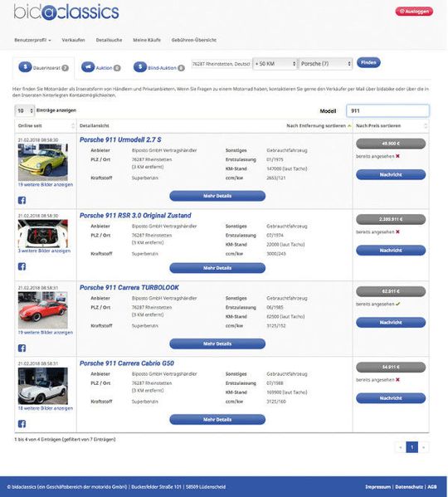
Task: Switch to the Blind-Auktion tab
Action: click(x=159, y=67)
